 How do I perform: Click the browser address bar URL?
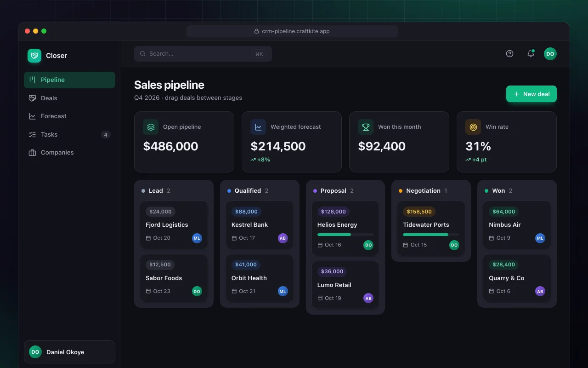point(292,31)
